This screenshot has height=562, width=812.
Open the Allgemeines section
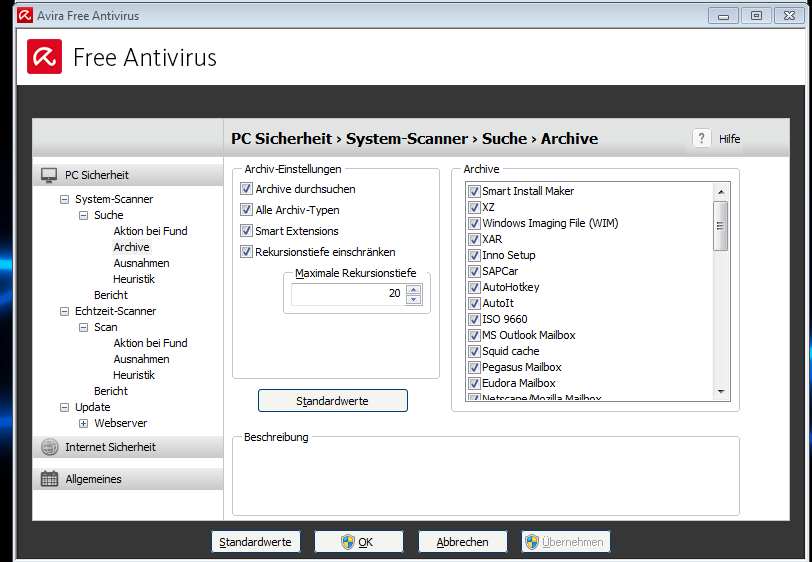128,479
